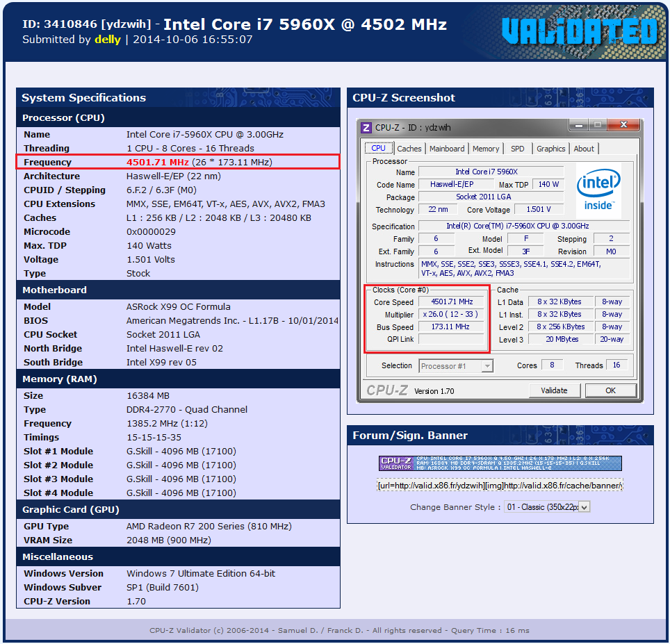Select the CPU tab
The height and width of the screenshot is (644, 670).
click(378, 148)
